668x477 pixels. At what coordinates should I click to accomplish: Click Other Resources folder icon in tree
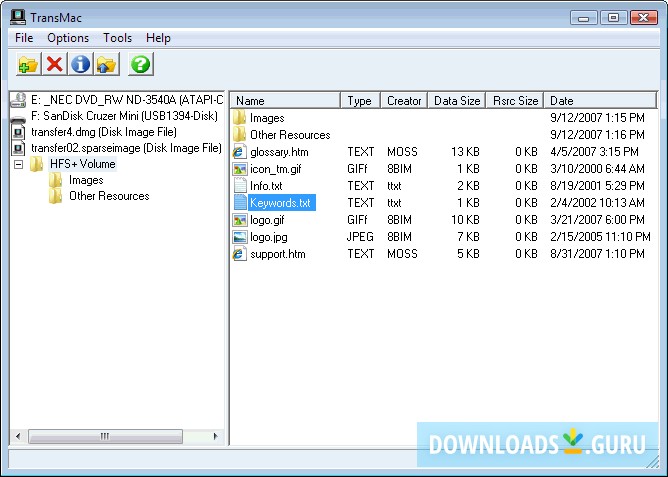[55, 196]
